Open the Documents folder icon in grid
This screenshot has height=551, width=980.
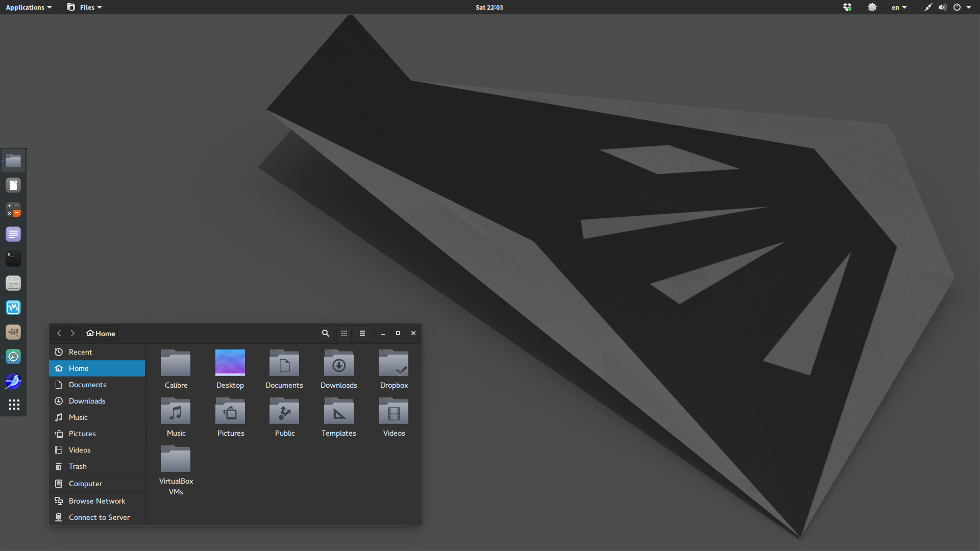pos(284,370)
